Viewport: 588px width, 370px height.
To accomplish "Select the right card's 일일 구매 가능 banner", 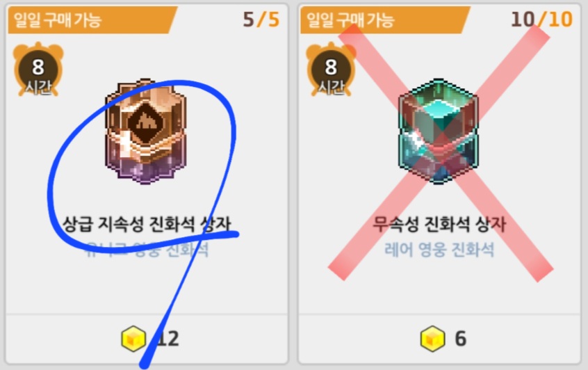I will tap(385, 20).
